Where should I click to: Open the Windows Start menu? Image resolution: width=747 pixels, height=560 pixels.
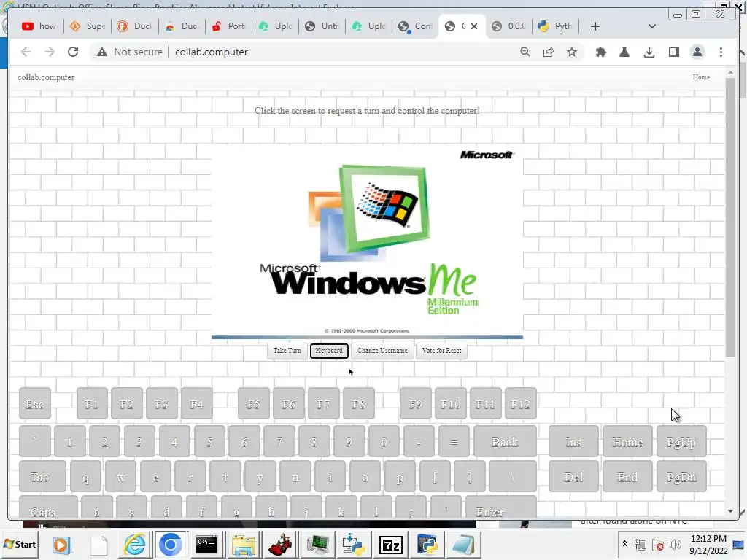tap(20, 544)
